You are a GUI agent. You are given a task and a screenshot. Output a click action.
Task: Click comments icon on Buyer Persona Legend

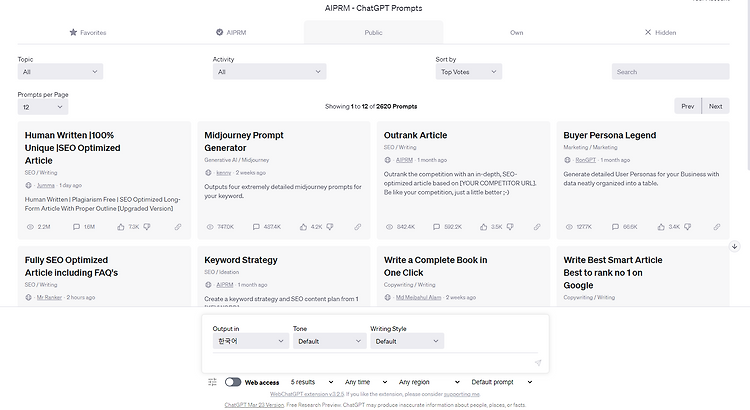[x=615, y=227]
